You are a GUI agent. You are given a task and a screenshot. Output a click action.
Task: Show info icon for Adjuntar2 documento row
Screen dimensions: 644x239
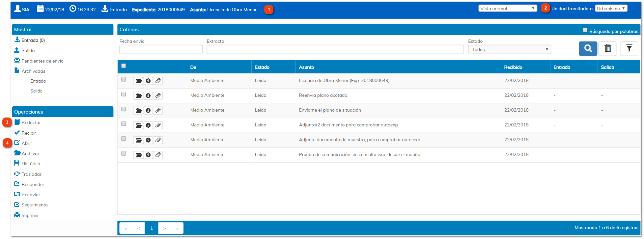148,125
